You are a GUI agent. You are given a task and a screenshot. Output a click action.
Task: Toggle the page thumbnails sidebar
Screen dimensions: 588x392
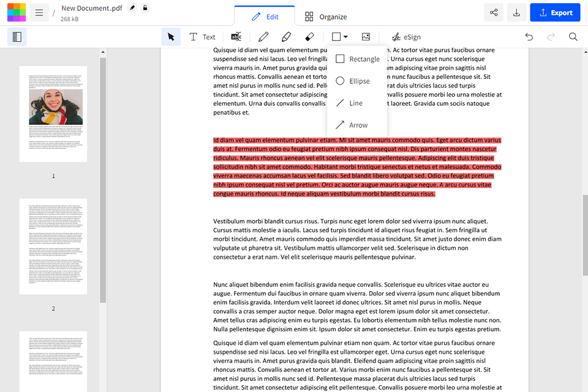click(x=17, y=37)
